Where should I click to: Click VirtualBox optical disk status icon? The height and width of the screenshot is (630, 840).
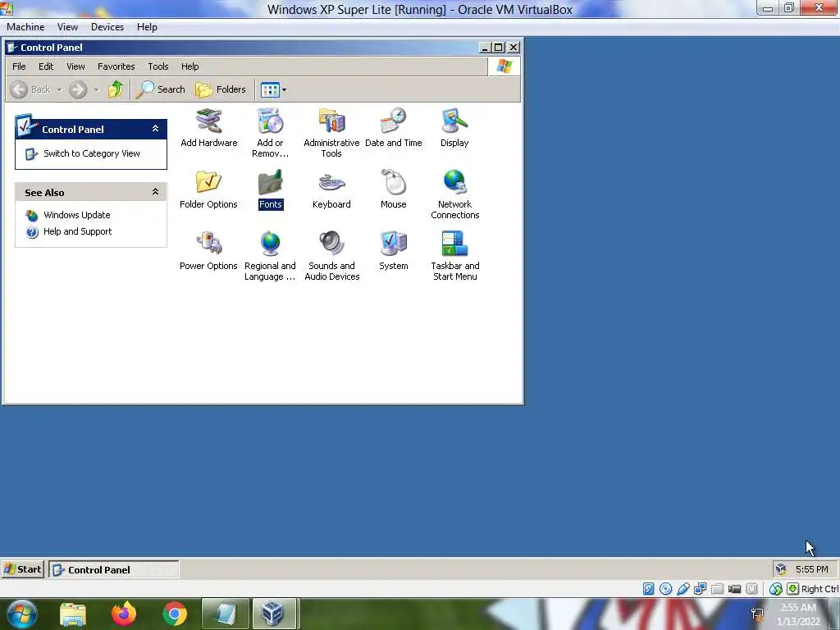(665, 589)
